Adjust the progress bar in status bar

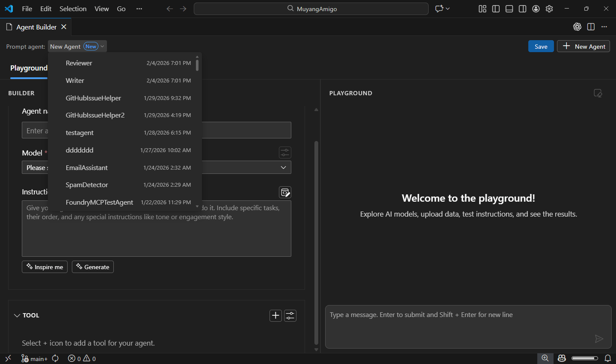coord(585,358)
